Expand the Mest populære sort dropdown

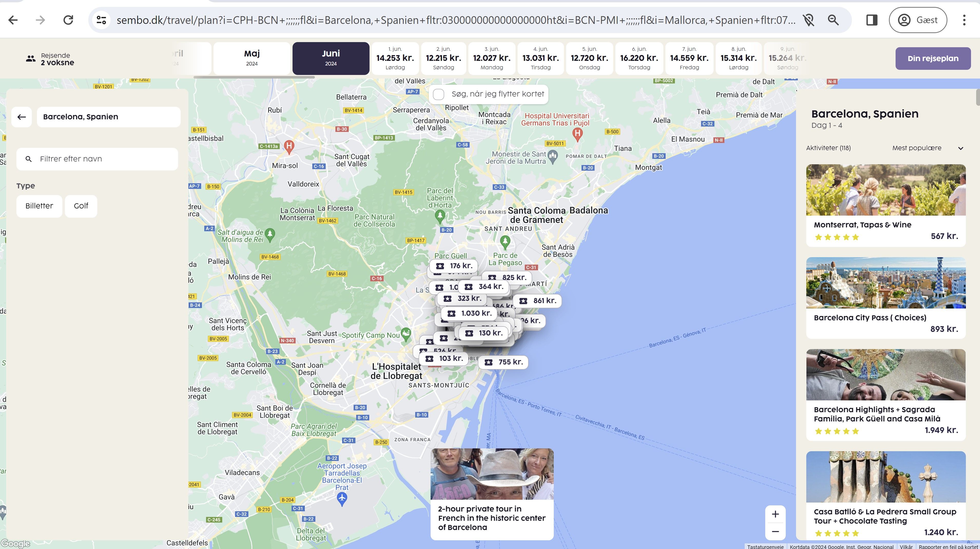927,148
